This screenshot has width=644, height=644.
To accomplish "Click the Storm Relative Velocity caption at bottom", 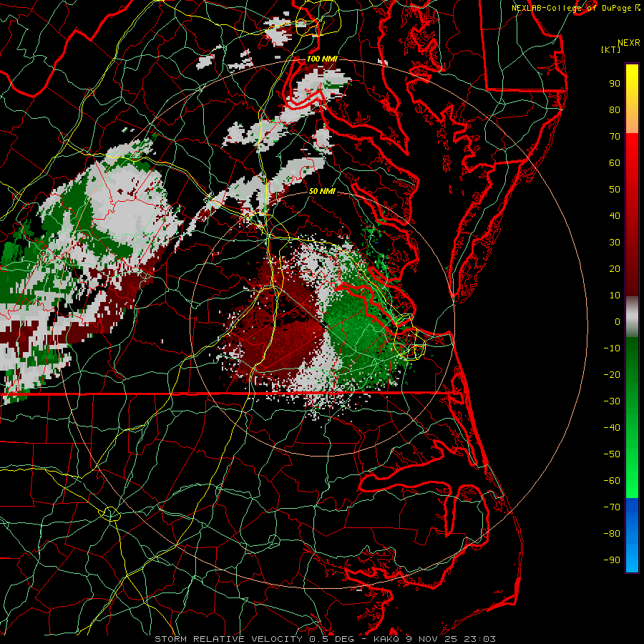I will (326, 639).
